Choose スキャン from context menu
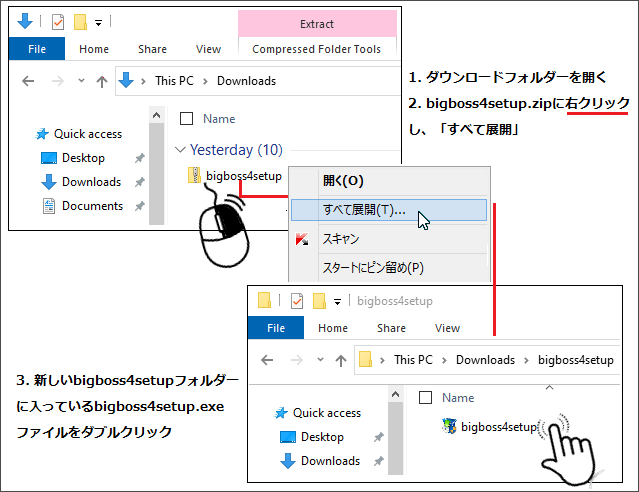639x492 pixels. coord(341,239)
